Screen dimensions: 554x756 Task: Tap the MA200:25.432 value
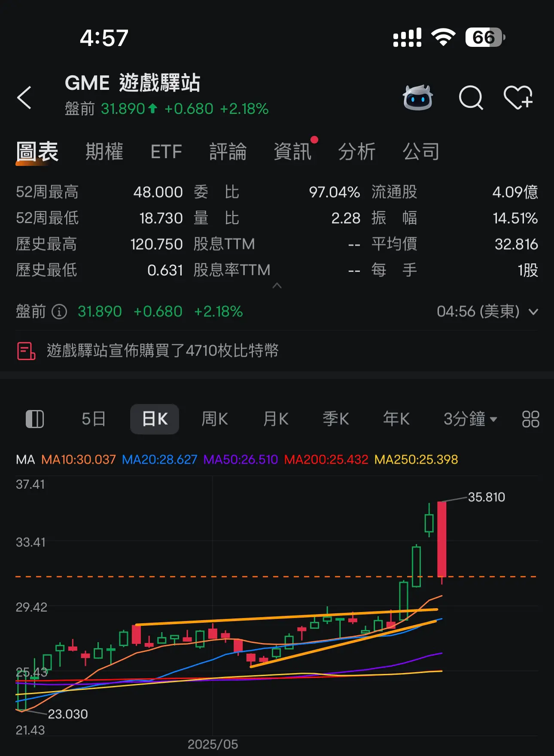pyautogui.click(x=326, y=460)
